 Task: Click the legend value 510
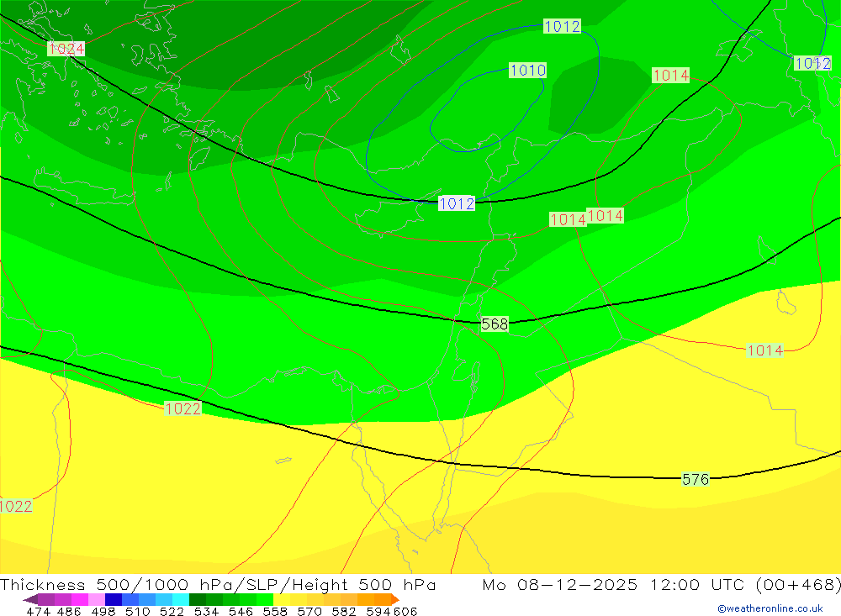138,611
